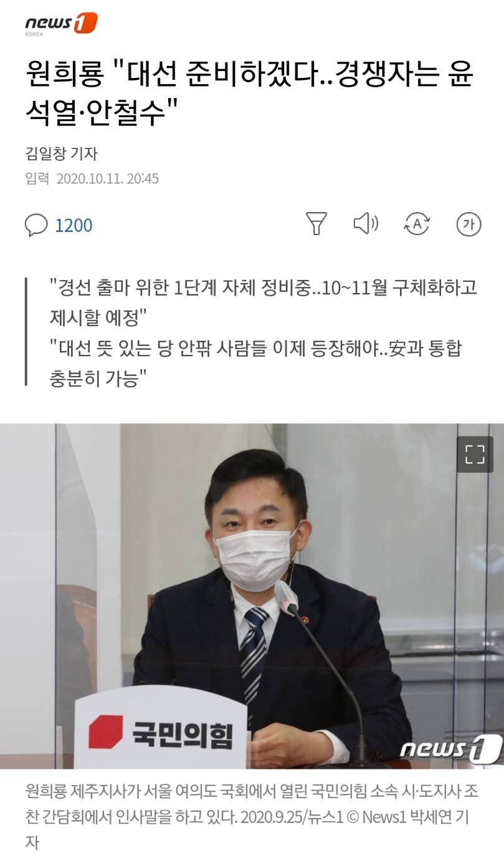504x868 pixels.
Task: Open the article photo of 원희룡
Action: point(252,596)
